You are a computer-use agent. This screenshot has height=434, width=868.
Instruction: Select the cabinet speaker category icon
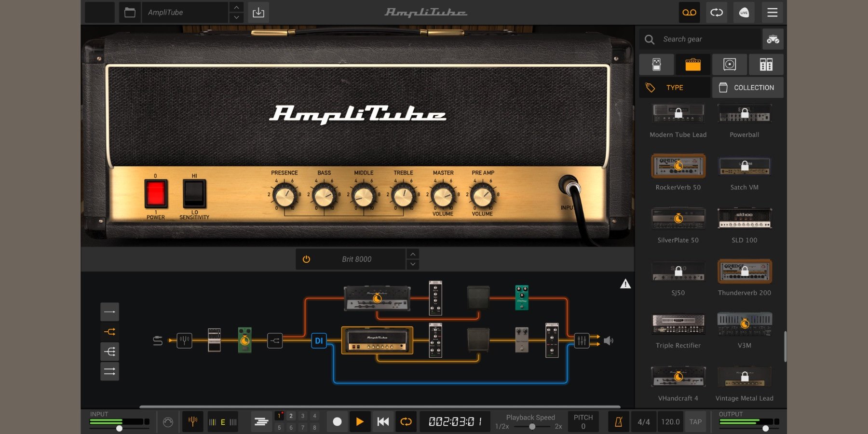[x=729, y=65]
